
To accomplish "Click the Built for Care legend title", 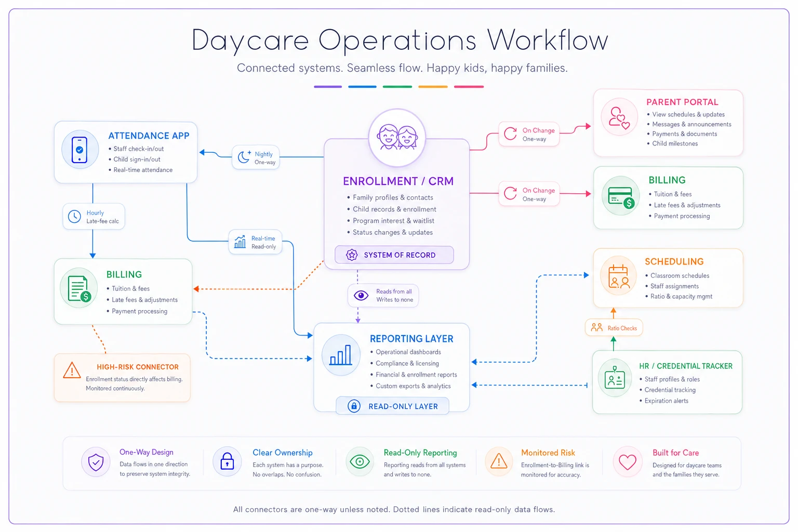I will coord(676,453).
